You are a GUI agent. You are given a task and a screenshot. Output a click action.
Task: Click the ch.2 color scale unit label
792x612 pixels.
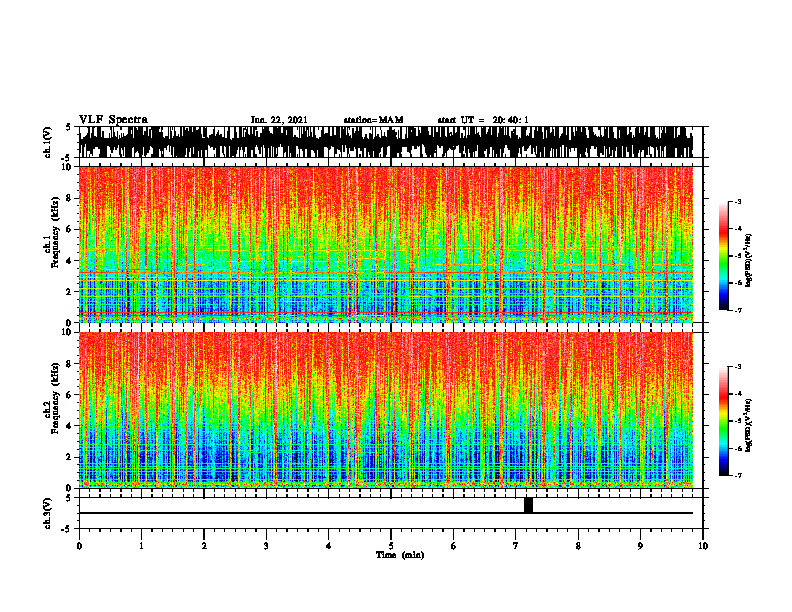coord(749,425)
